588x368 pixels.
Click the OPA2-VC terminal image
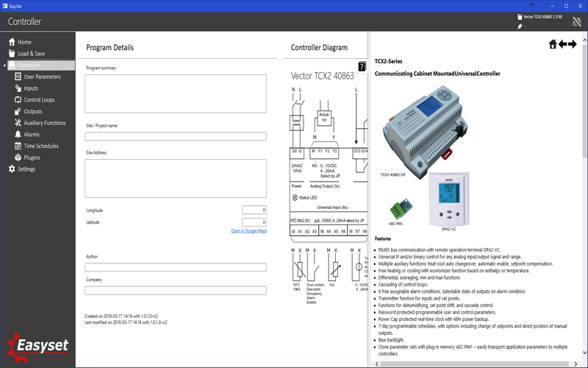point(449,199)
